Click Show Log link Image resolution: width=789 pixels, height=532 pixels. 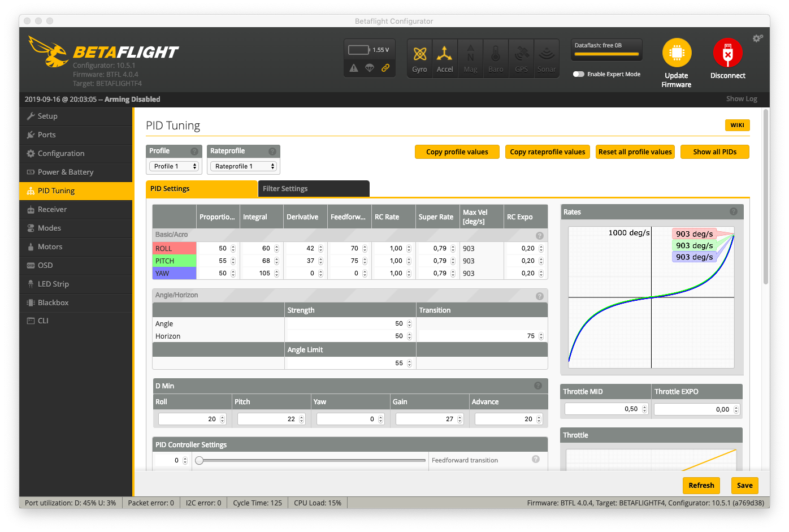coord(742,98)
